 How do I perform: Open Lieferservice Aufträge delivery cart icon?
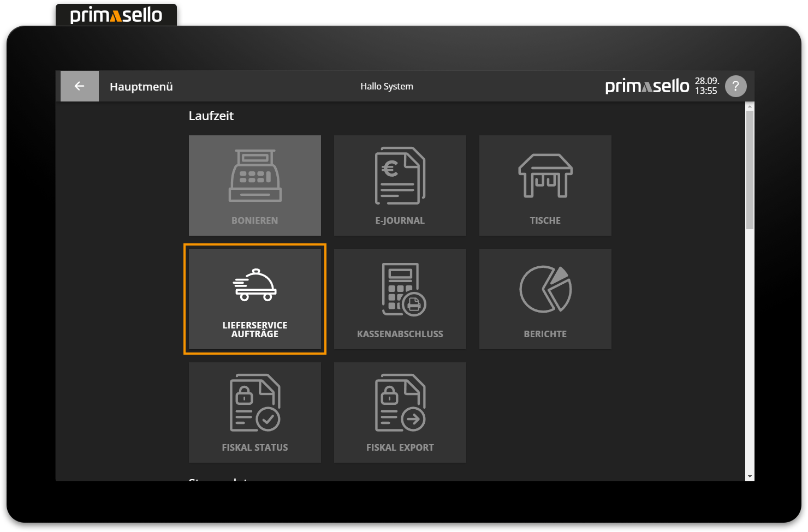pyautogui.click(x=255, y=286)
